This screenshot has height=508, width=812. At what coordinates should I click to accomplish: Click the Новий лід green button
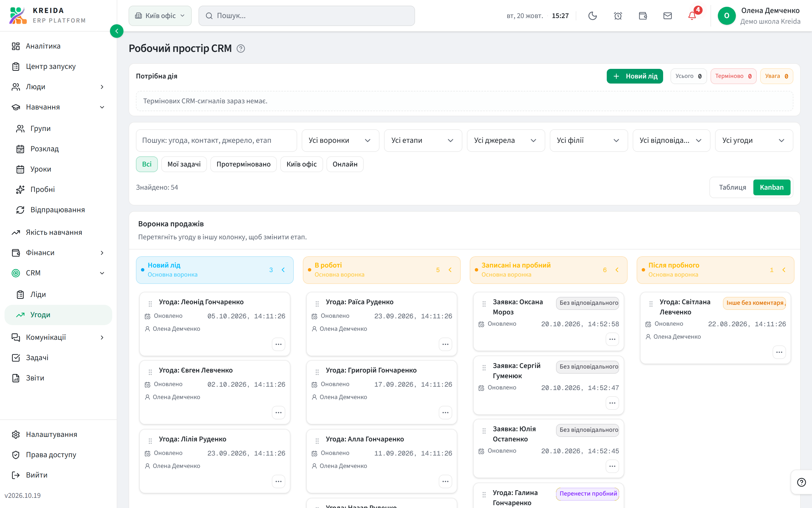pos(634,76)
